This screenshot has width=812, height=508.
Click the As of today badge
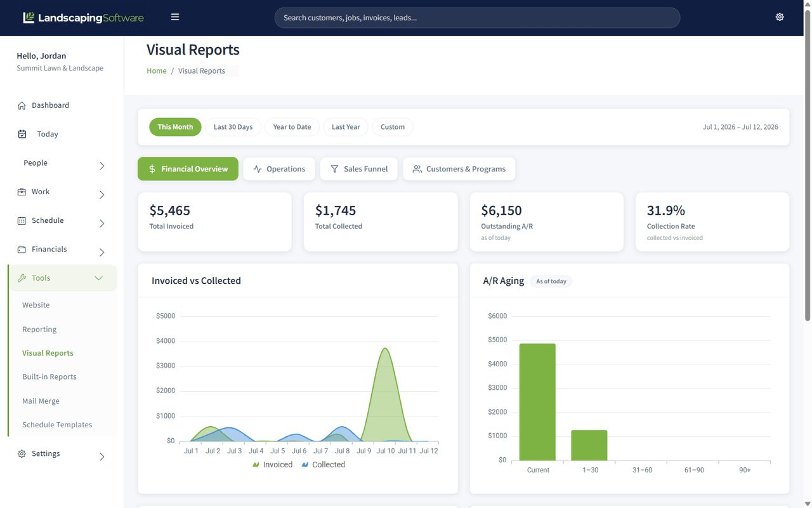(x=551, y=281)
